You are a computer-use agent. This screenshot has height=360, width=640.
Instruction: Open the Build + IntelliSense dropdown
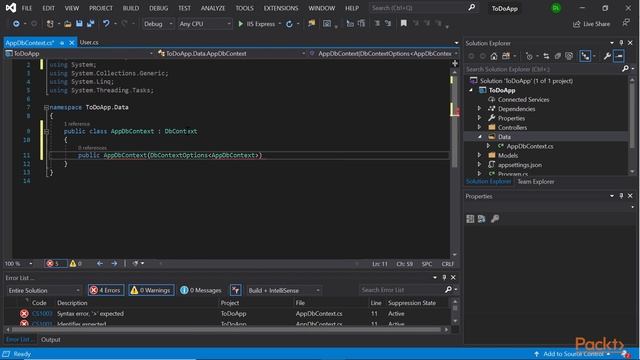pyautogui.click(x=284, y=290)
